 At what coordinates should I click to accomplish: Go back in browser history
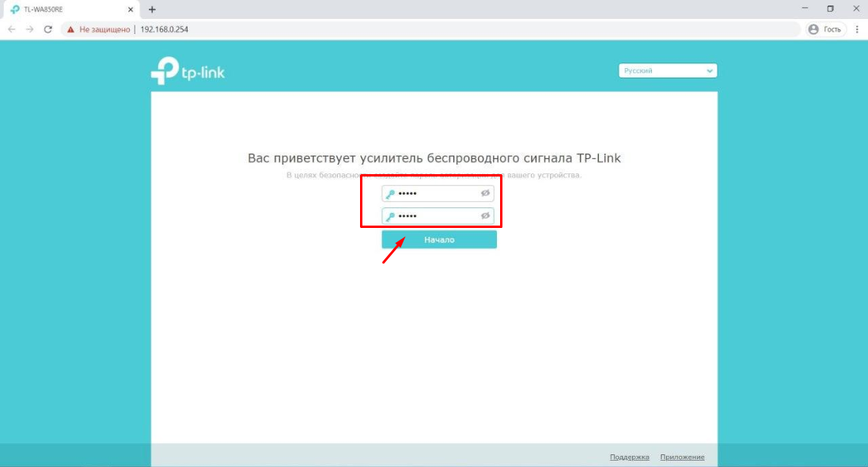(x=12, y=29)
